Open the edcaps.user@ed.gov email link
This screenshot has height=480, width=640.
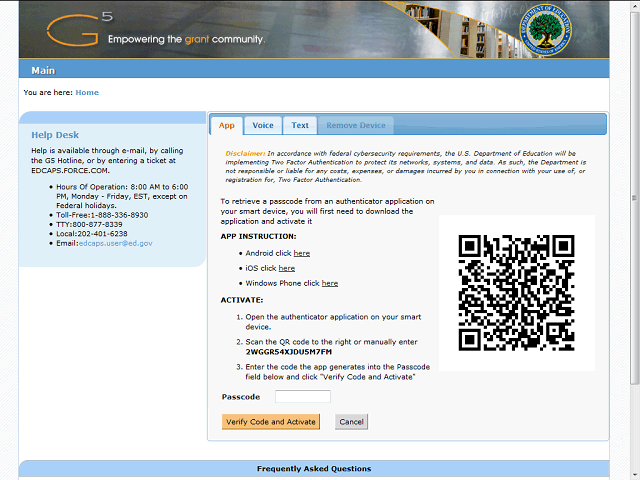116,243
